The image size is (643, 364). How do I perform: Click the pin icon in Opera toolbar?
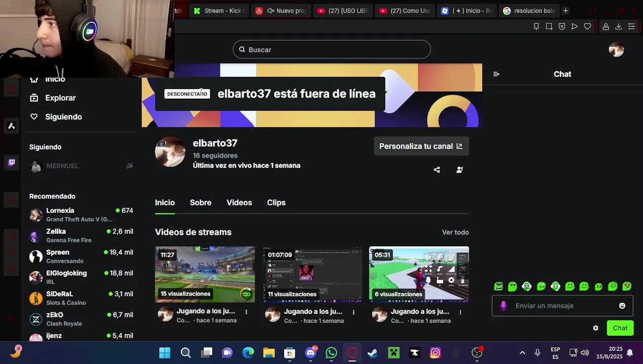click(536, 26)
